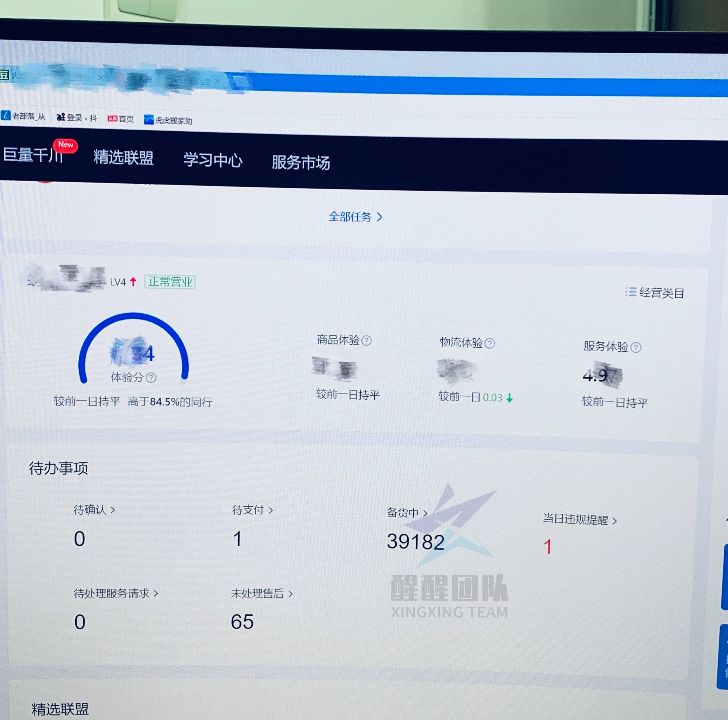View 备货中 orders link
The image size is (728, 720).
tap(407, 513)
